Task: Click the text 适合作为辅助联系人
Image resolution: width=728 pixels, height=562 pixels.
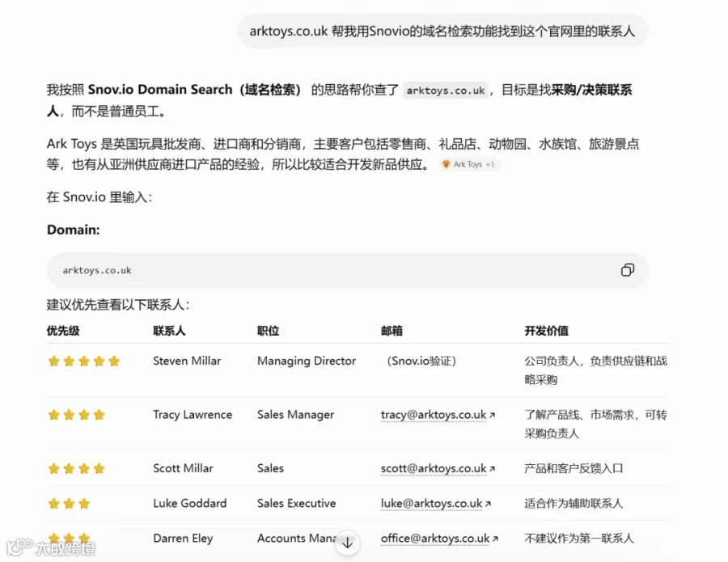Action: pyautogui.click(x=574, y=503)
